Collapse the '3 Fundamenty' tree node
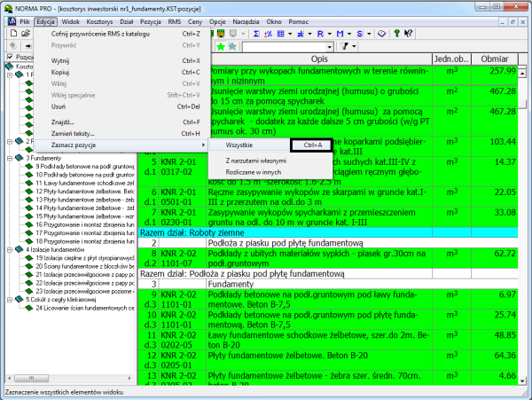This screenshot has width=532, height=400. tap(8, 158)
